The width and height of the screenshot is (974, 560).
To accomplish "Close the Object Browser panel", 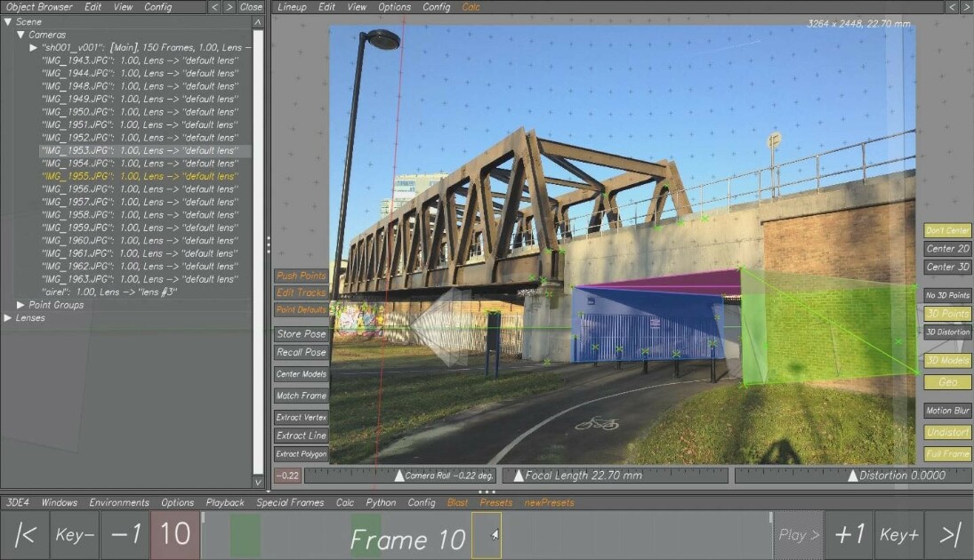I will [x=251, y=7].
